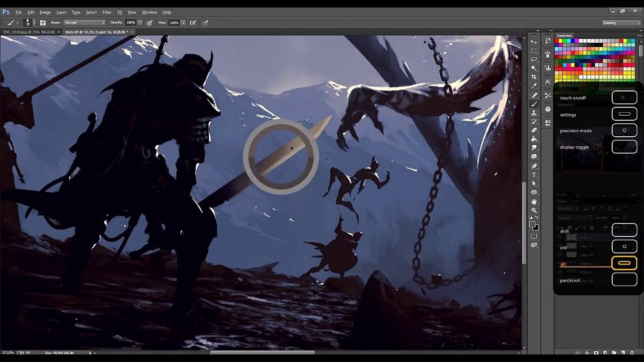Viewport: 644px width, 362px height.
Task: Open the Filter menu
Action: click(107, 12)
